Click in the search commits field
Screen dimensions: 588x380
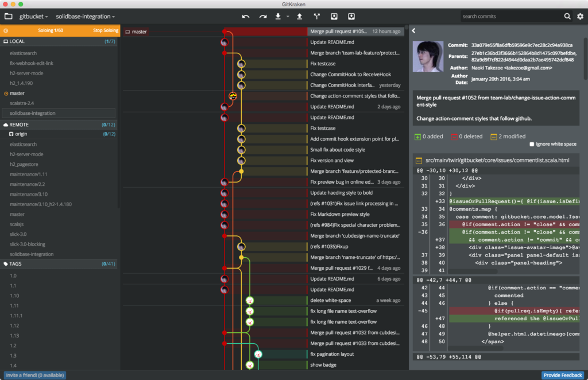(x=512, y=17)
